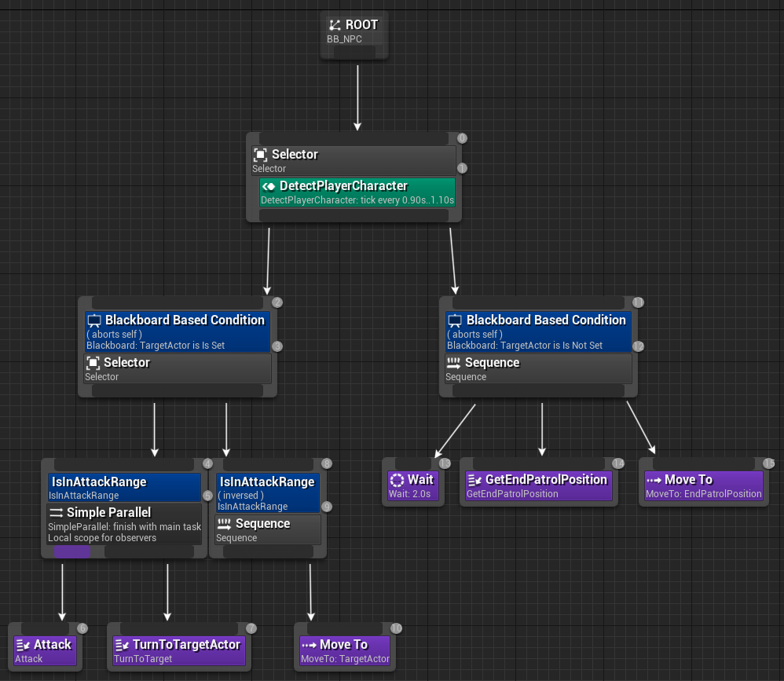Image resolution: width=784 pixels, height=681 pixels.
Task: Click the TargetActor Is Set decorator icon
Action: click(94, 320)
